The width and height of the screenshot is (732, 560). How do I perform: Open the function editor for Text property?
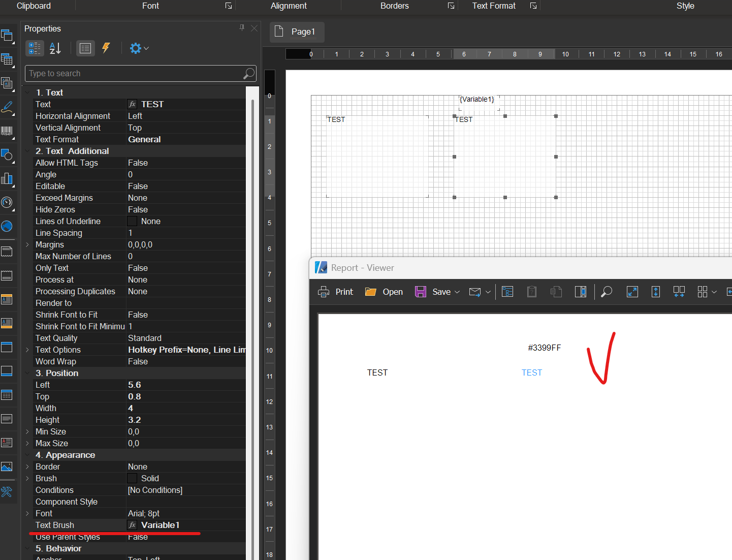pos(132,104)
